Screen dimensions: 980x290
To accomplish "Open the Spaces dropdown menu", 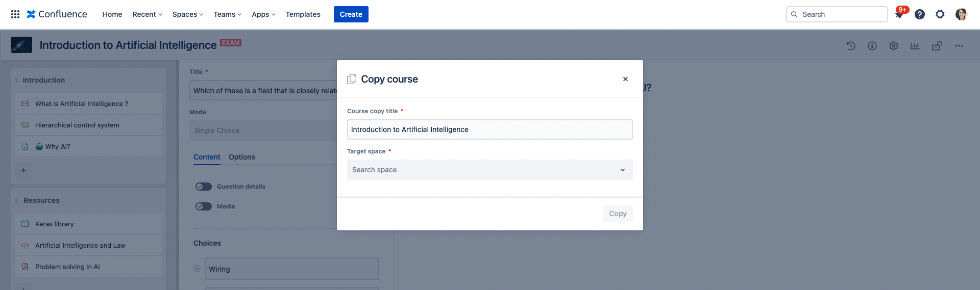I will pyautogui.click(x=187, y=14).
